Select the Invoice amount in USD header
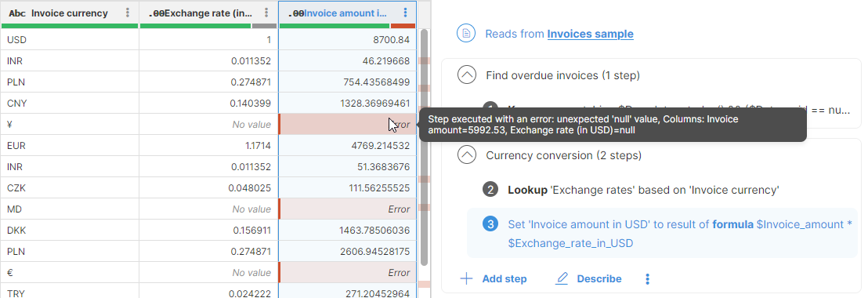Image resolution: width=868 pixels, height=298 pixels. click(348, 13)
